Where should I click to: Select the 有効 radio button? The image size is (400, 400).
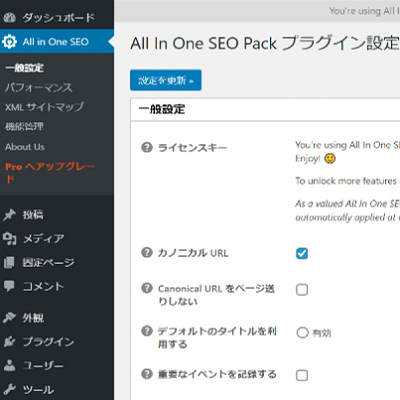click(x=302, y=333)
